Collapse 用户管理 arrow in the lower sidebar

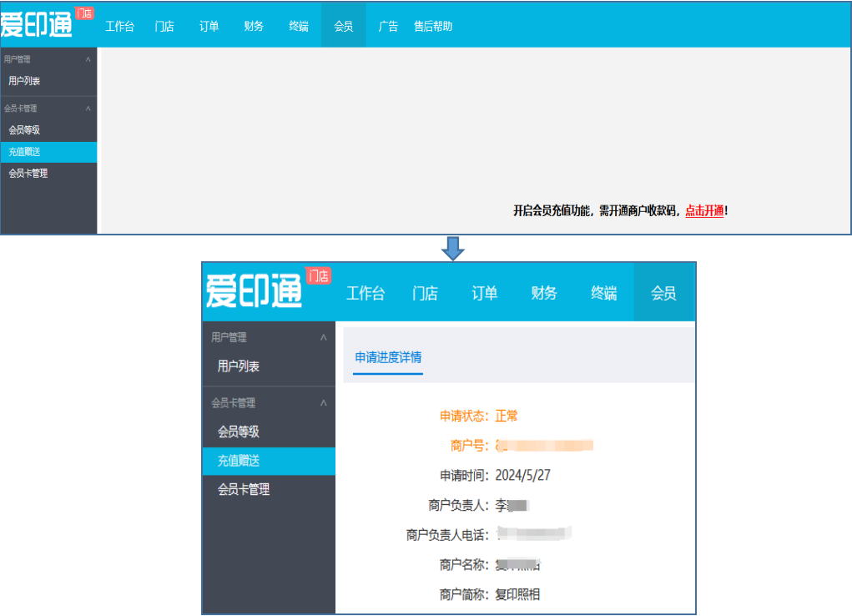[x=324, y=337]
